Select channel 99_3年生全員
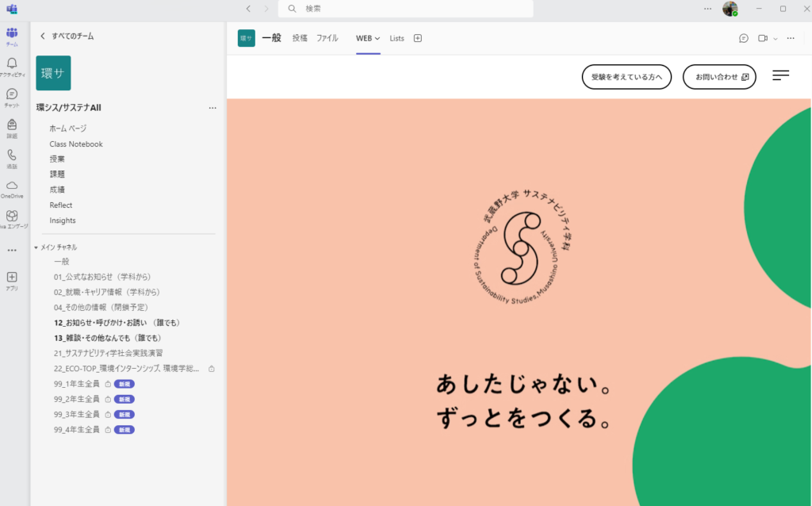Viewport: 812px width, 506px height. tap(77, 414)
